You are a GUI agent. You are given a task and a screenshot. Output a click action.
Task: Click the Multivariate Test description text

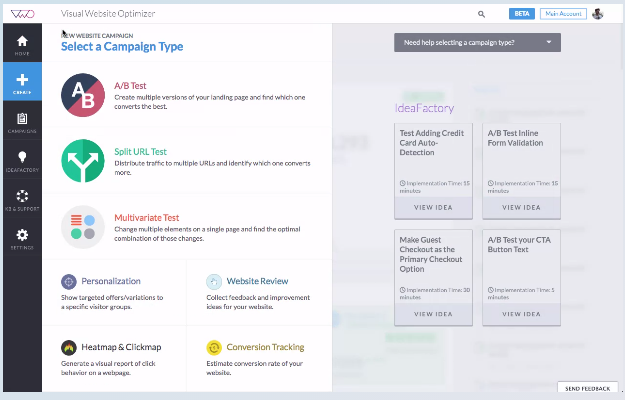coord(207,234)
